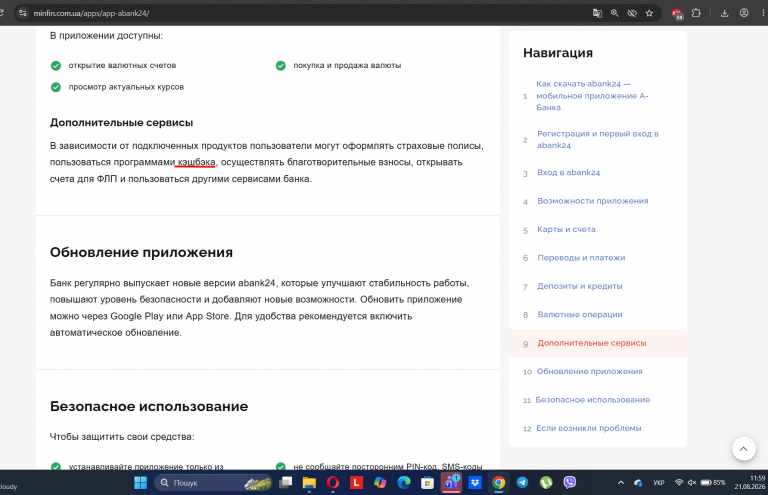Jump to 'Валютные операции' section
Screen dimensions: 768x495
click(x=579, y=314)
